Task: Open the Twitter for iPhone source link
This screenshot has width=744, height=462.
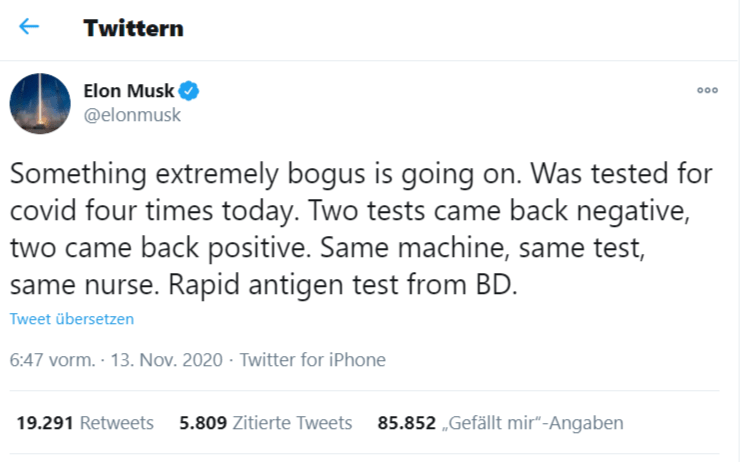Action: point(313,360)
